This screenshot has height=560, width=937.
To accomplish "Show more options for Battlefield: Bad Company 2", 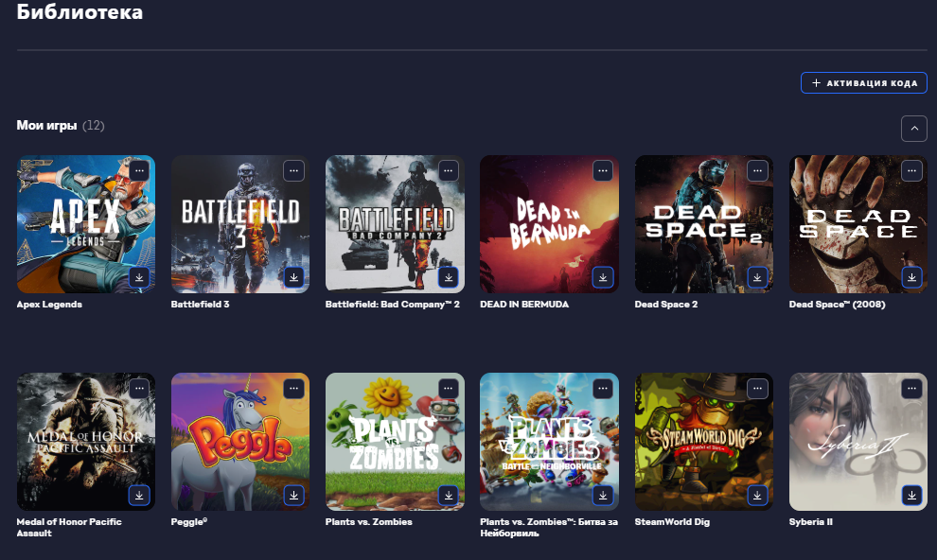I will pos(449,171).
